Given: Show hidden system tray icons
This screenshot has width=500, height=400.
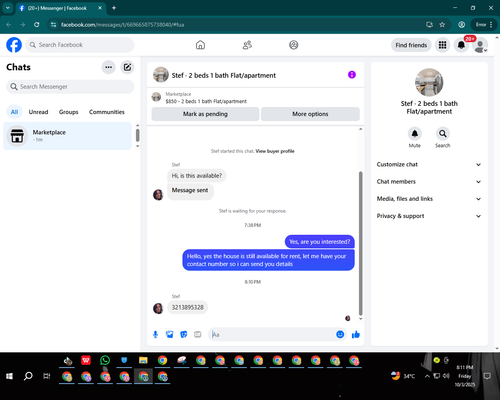Looking at the screenshot, I should (x=427, y=376).
